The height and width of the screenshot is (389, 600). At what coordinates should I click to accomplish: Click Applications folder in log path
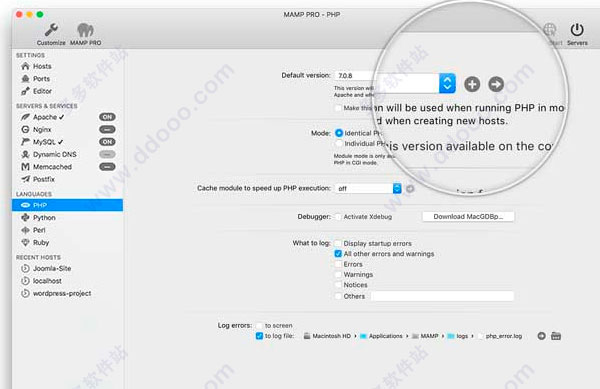[381, 336]
